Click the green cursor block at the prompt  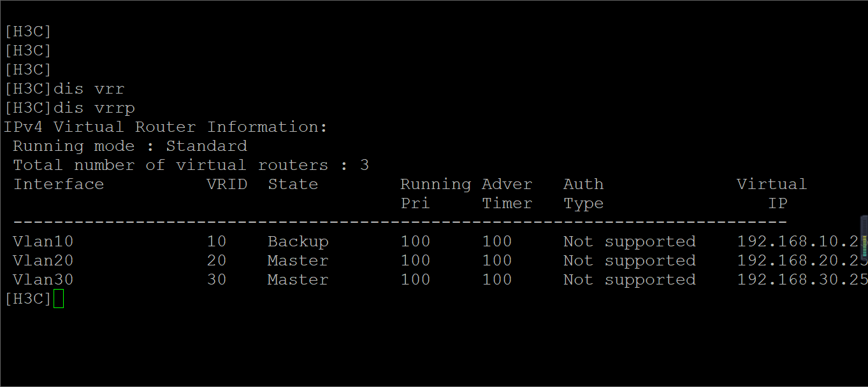[x=59, y=299]
